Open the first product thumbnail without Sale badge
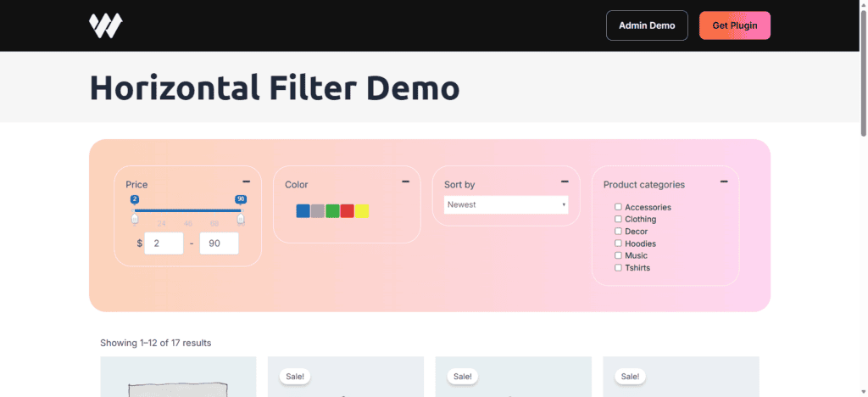This screenshot has height=397, width=868. point(178,377)
